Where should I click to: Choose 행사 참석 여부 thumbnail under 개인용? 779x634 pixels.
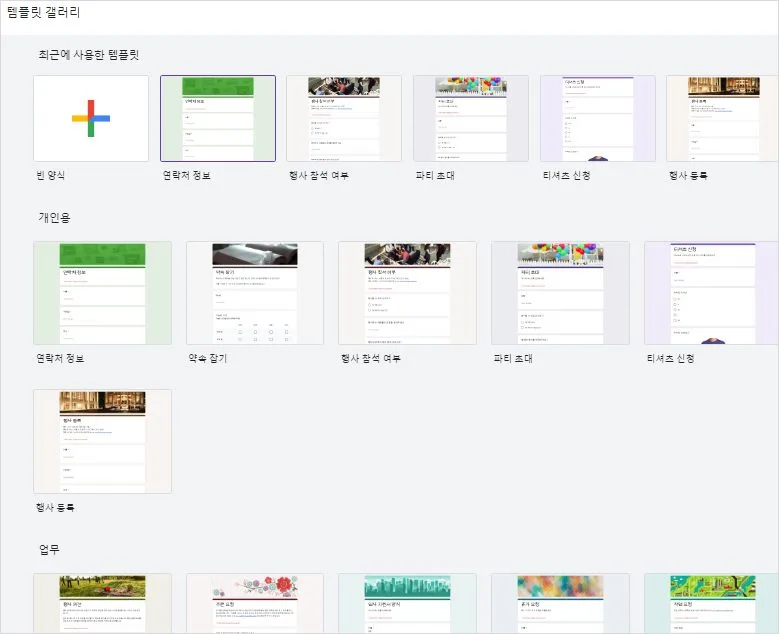[x=407, y=292]
